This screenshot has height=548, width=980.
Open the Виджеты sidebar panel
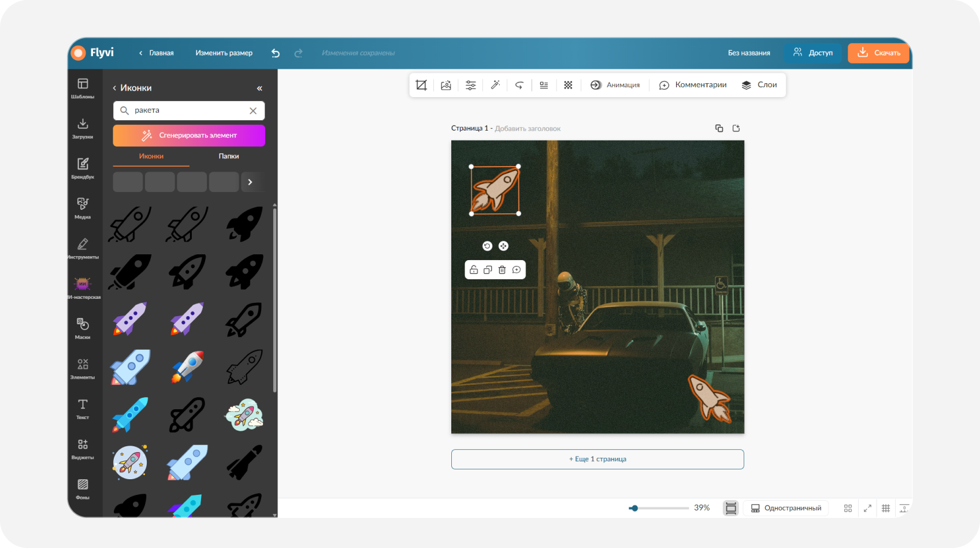83,449
